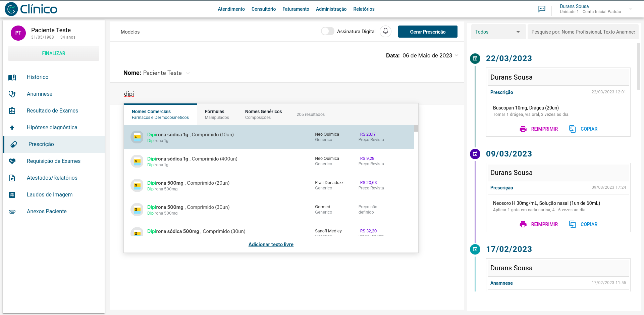644x315 pixels.
Task: Click the Histórico book icon
Action: (12, 77)
